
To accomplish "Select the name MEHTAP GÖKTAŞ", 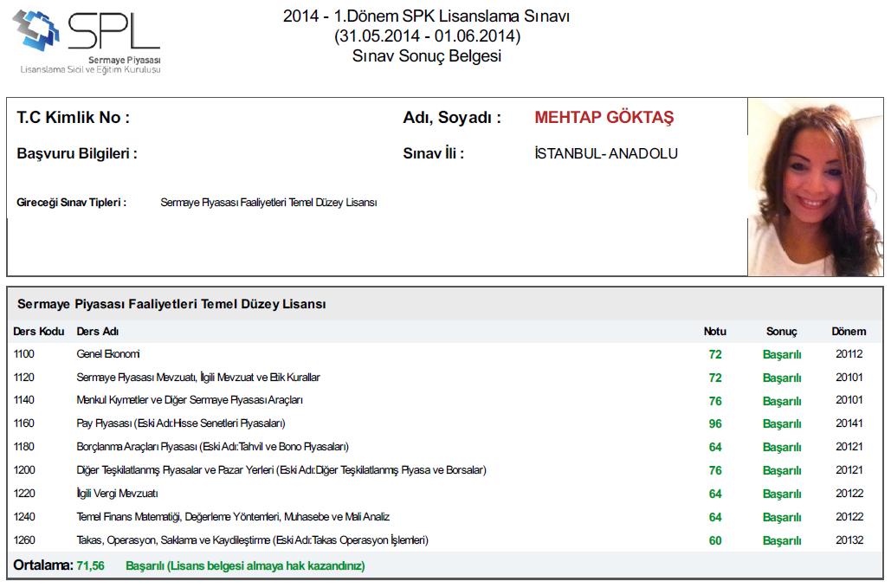I will pos(604,117).
